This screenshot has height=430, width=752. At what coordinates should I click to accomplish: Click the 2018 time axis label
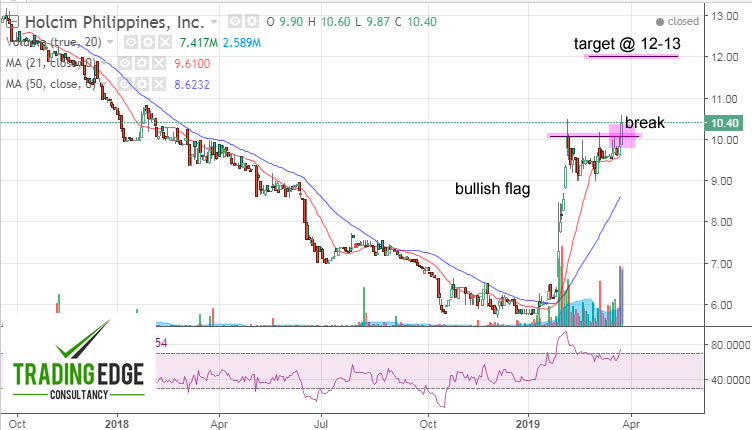click(x=117, y=424)
